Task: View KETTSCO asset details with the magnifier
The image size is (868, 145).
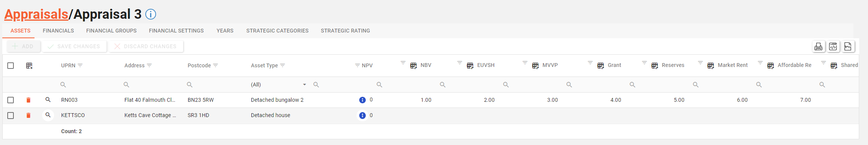Action: click(x=48, y=115)
